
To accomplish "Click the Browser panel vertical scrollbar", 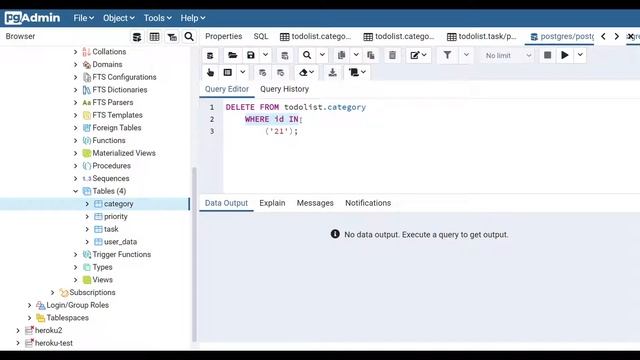I will [194, 253].
